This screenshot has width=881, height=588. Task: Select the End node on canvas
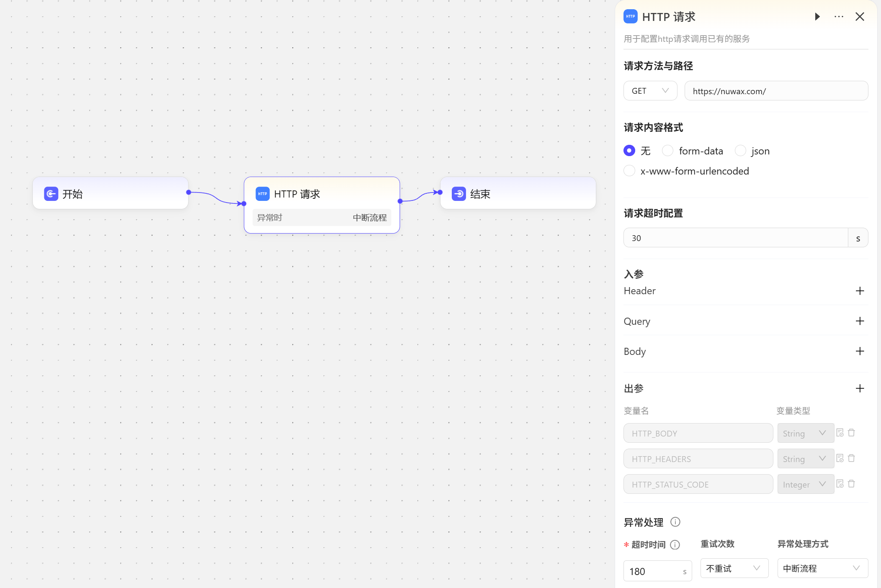(x=518, y=193)
